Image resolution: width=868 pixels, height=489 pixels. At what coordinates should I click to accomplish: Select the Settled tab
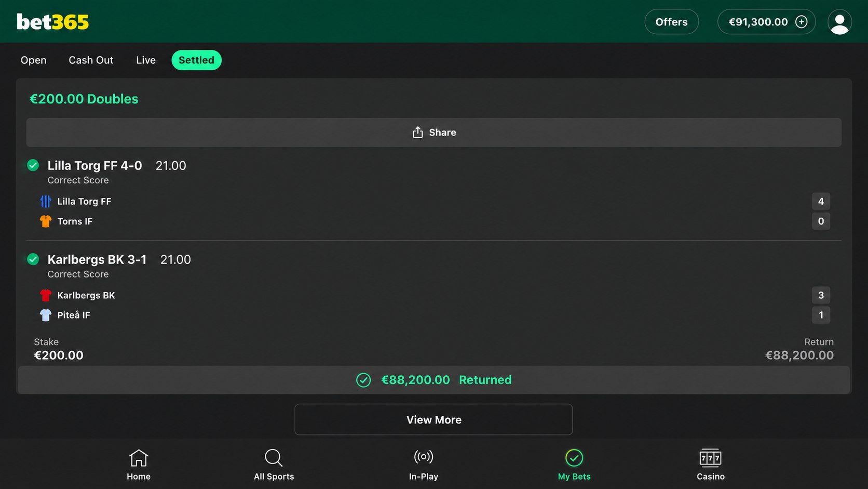196,60
